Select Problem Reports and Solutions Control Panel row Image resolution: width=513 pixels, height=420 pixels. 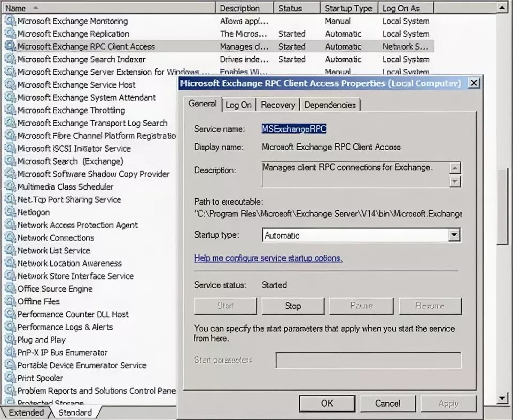[x=91, y=391]
